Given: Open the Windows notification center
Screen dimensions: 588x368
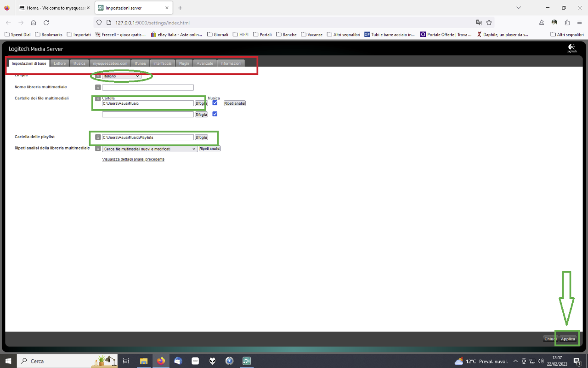Looking at the screenshot, I should pos(577,362).
